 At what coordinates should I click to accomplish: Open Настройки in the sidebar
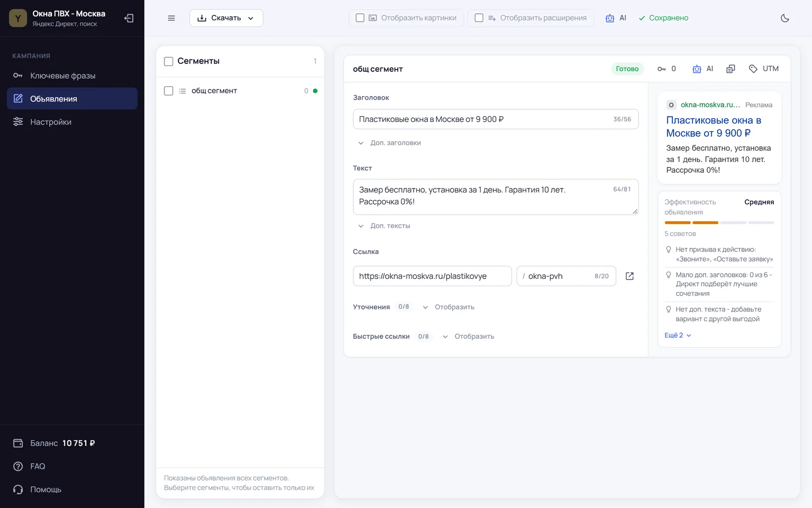[72, 122]
